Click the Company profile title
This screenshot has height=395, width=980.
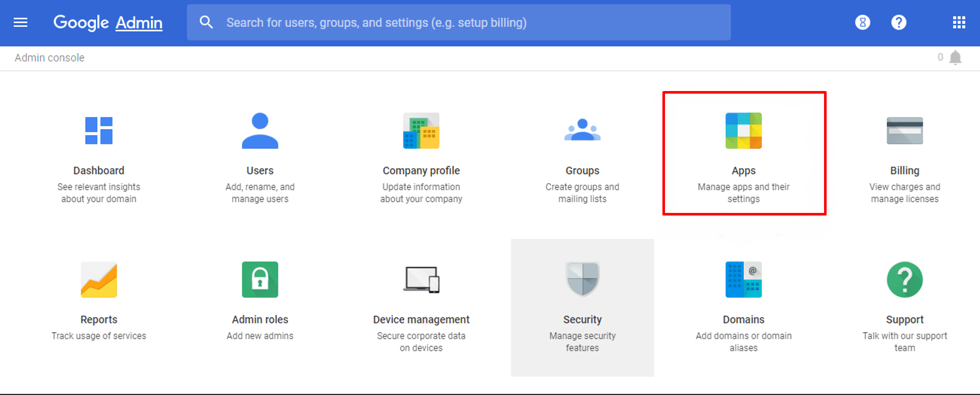click(x=421, y=171)
